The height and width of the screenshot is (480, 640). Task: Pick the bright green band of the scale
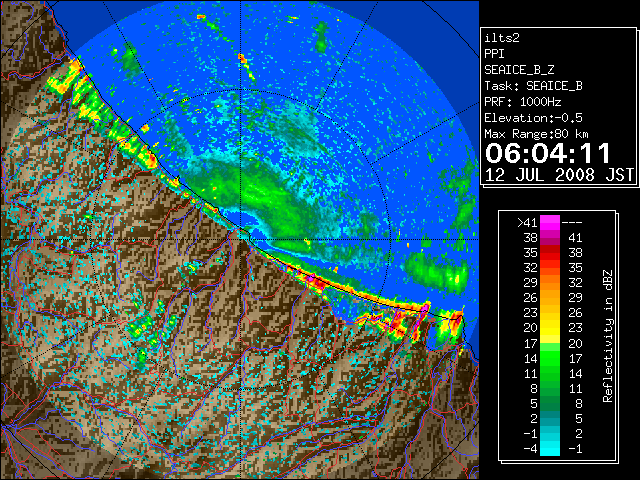tap(550, 358)
